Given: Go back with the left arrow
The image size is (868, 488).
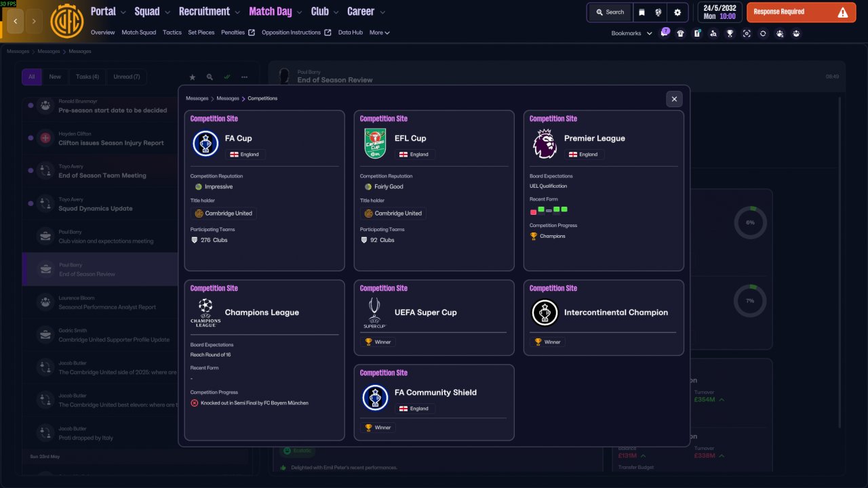Looking at the screenshot, I should click(16, 21).
